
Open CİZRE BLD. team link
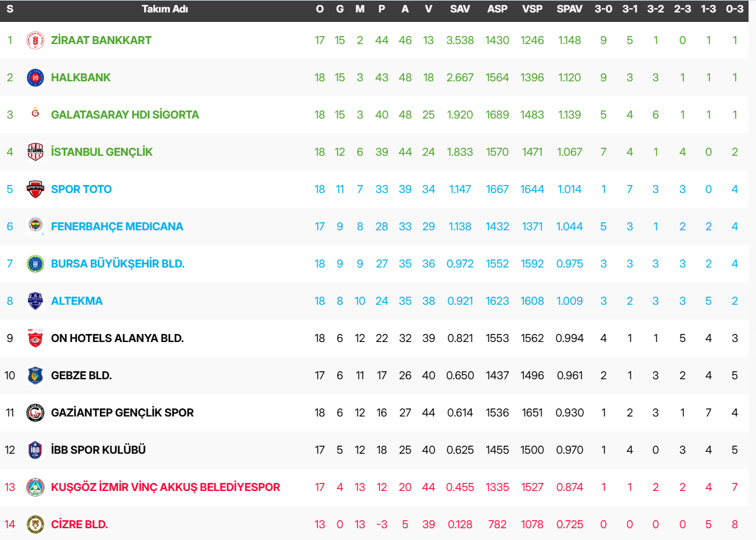coord(79,524)
